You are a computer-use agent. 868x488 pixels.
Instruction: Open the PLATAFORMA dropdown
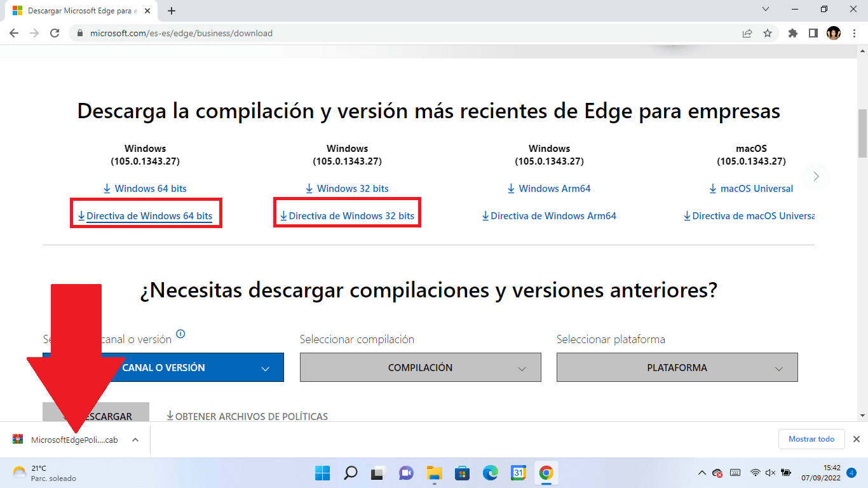677,367
